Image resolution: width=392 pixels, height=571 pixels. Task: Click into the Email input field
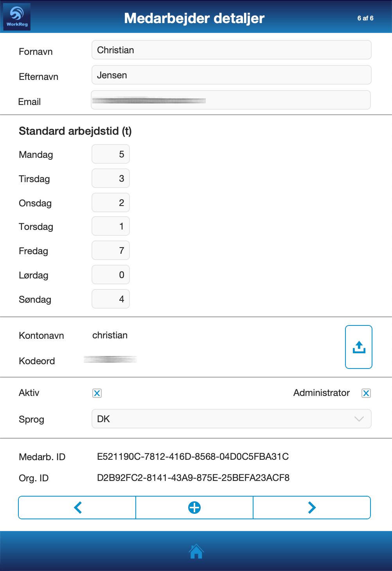[x=231, y=100]
